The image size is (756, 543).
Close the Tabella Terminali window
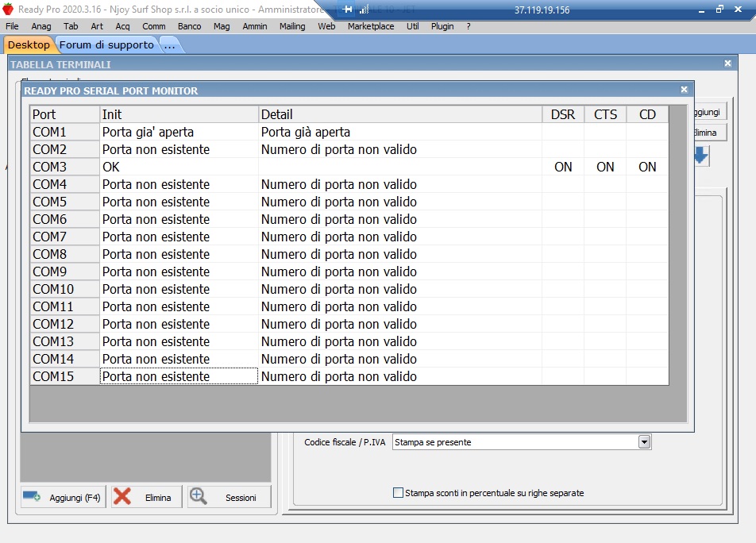click(x=727, y=64)
